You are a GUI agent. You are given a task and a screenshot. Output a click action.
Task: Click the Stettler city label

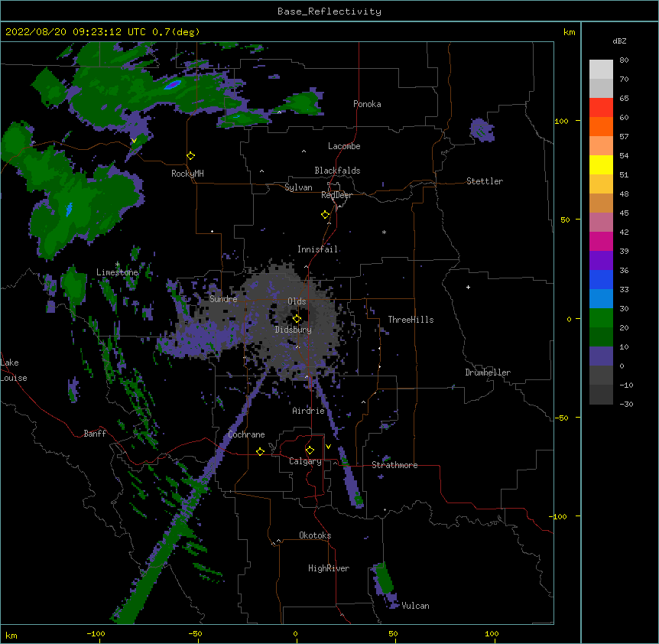pos(485,181)
